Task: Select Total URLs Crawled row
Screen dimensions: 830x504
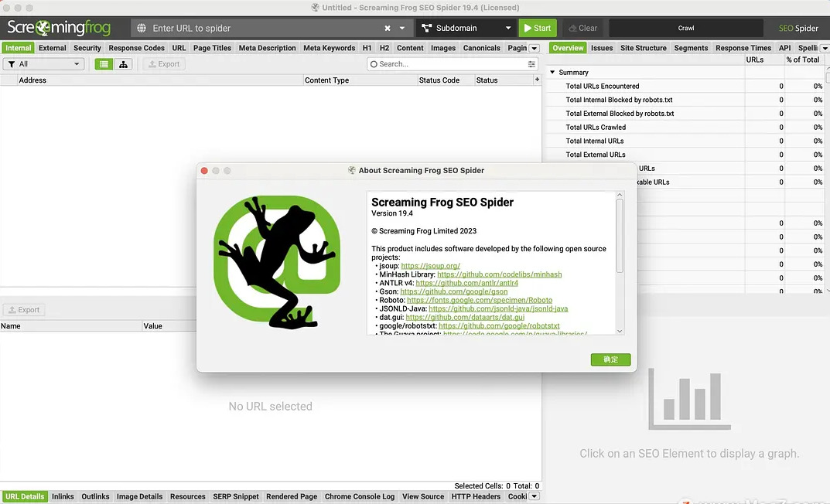Action: (x=685, y=128)
